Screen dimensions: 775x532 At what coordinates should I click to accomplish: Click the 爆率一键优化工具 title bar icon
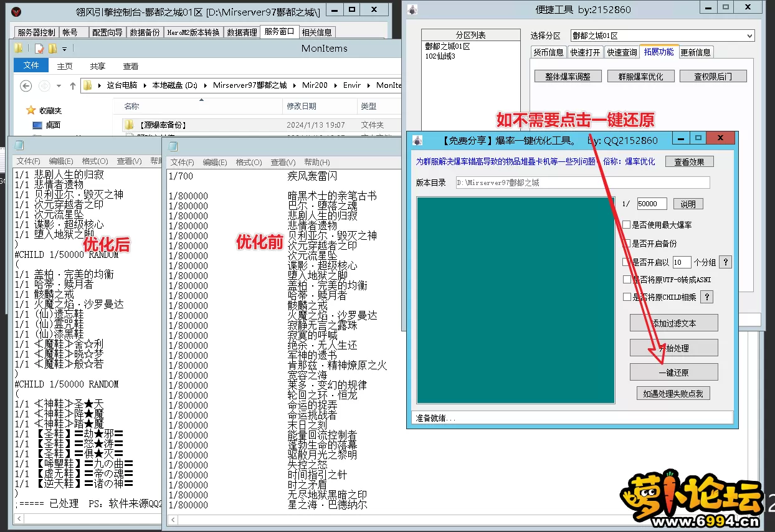tap(417, 140)
